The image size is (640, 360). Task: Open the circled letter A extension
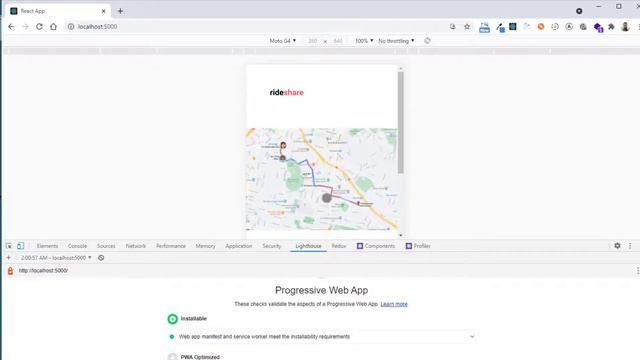click(569, 27)
